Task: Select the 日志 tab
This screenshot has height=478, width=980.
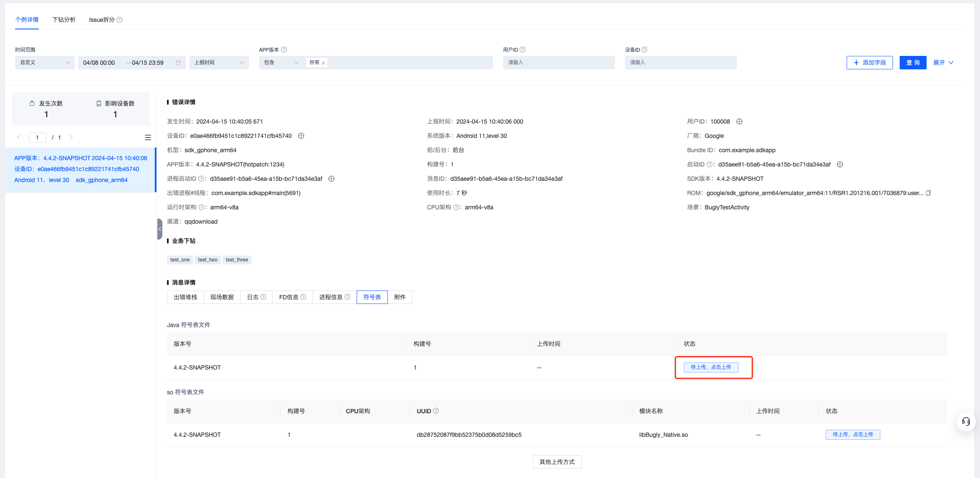Action: click(257, 297)
